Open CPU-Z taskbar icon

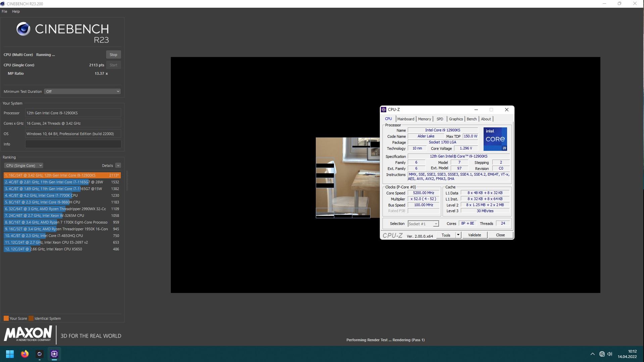54,354
